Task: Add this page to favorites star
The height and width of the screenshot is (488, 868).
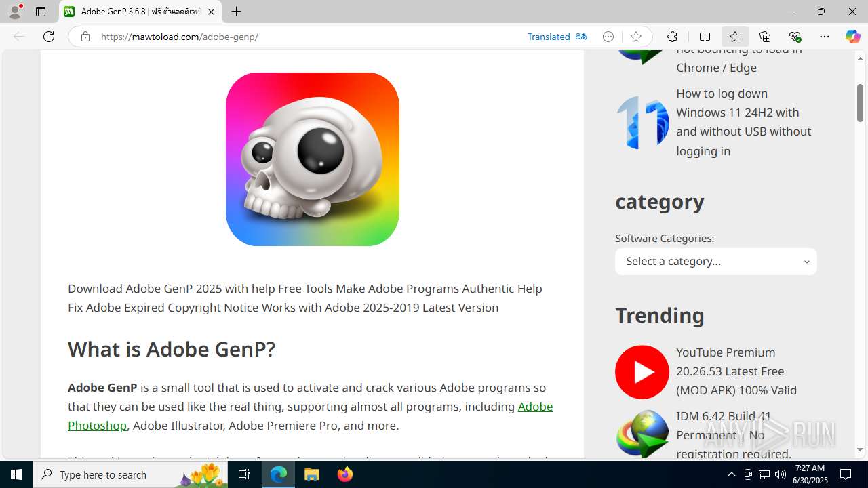Action: pos(635,37)
